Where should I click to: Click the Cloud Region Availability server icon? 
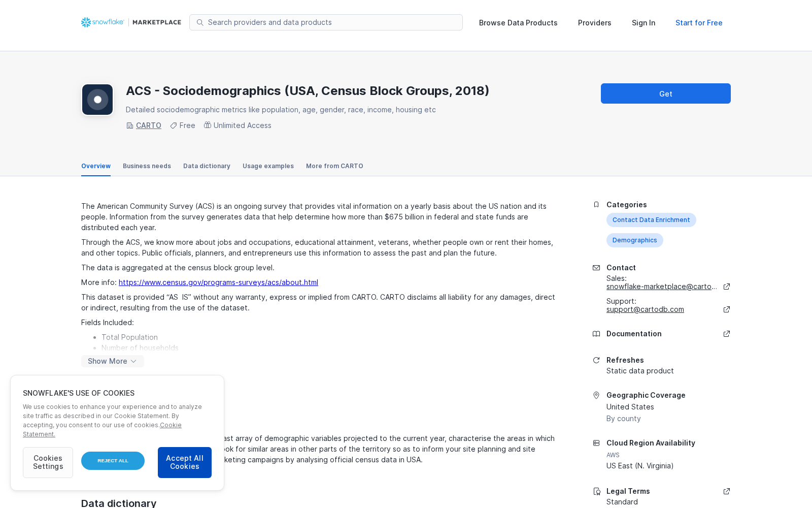[596, 443]
